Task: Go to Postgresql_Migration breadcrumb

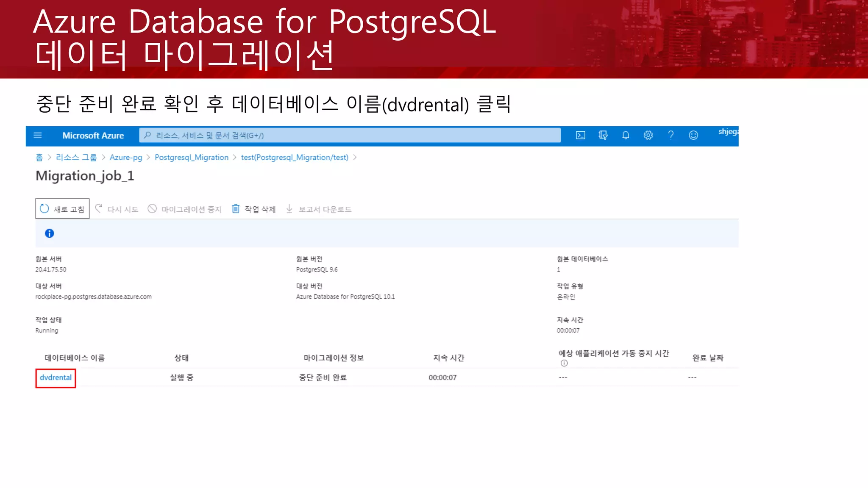Action: click(x=192, y=158)
